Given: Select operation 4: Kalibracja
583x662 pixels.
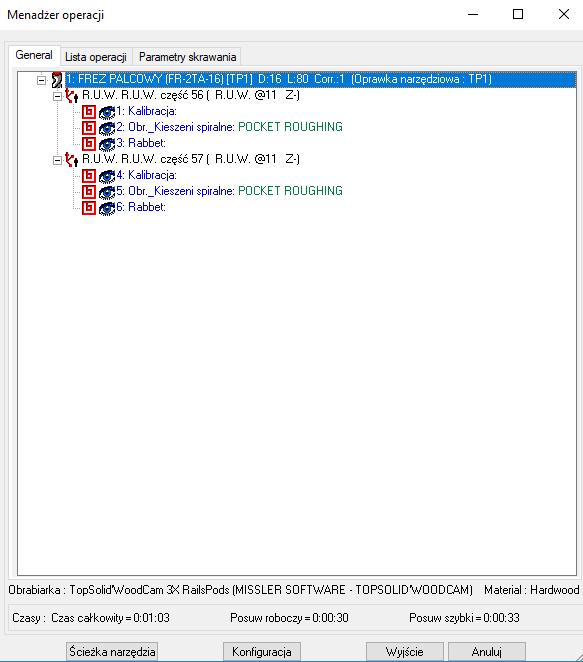Looking at the screenshot, I should point(146,176).
